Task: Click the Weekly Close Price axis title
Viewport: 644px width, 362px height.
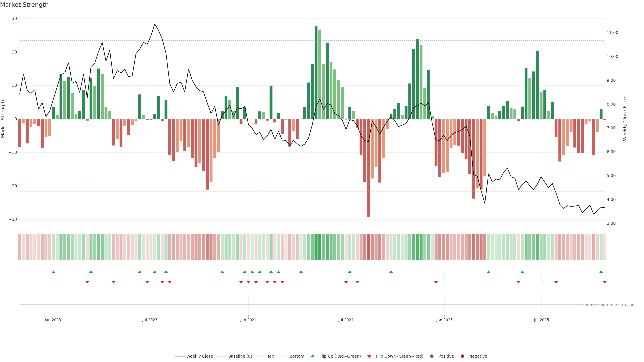Action: (x=625, y=119)
